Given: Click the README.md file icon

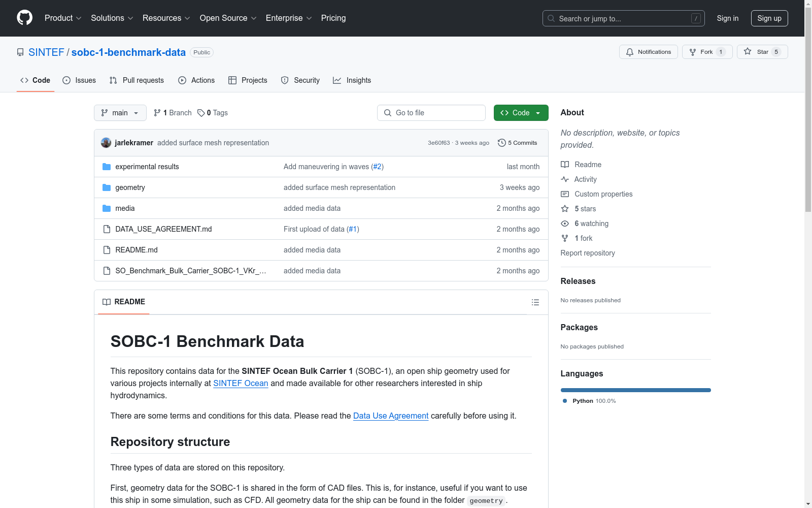Looking at the screenshot, I should point(107,250).
